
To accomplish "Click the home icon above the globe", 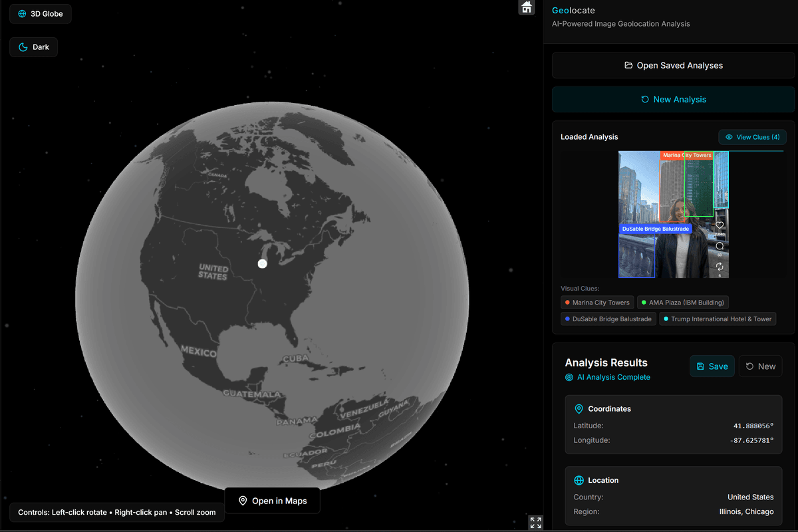I will (x=527, y=7).
